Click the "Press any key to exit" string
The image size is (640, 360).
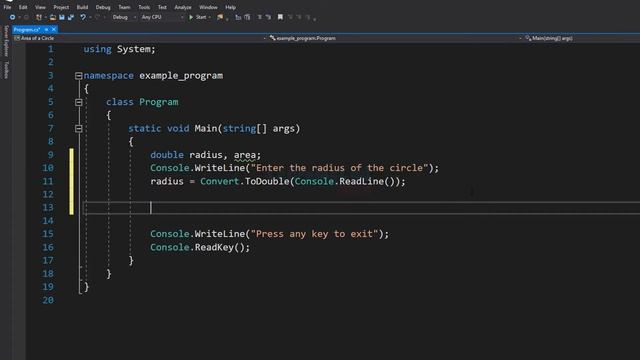314,234
